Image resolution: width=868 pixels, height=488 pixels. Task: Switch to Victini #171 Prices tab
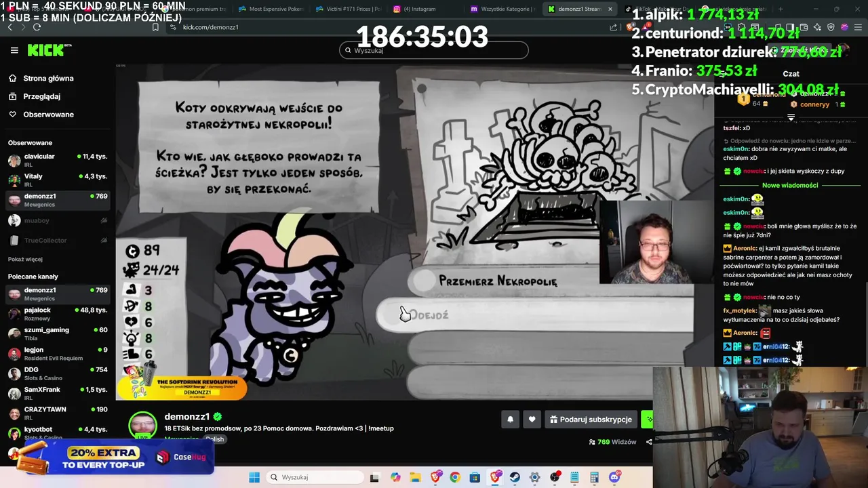(349, 9)
